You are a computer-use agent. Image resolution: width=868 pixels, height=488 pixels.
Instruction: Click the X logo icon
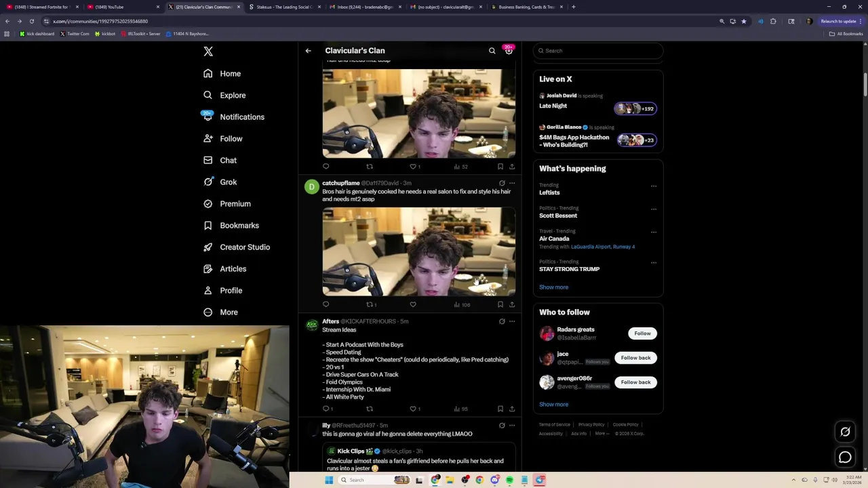point(208,52)
